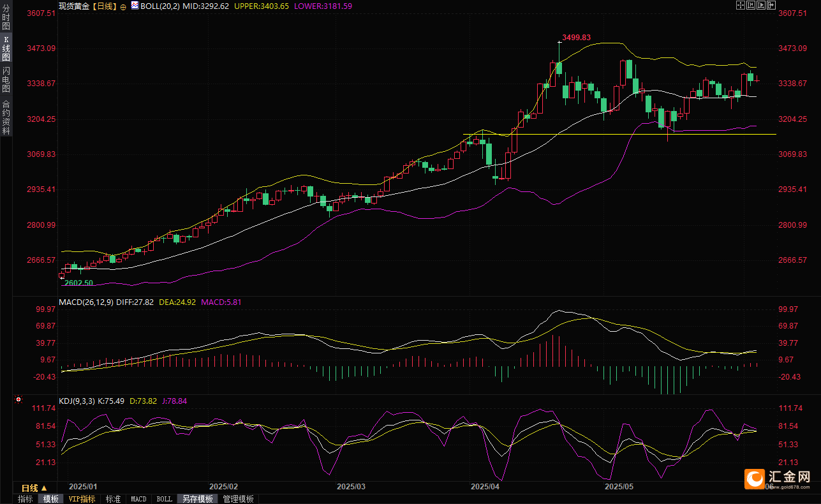Click the MID:3292.62 value
Screen dimensions: 821x504
point(206,6)
